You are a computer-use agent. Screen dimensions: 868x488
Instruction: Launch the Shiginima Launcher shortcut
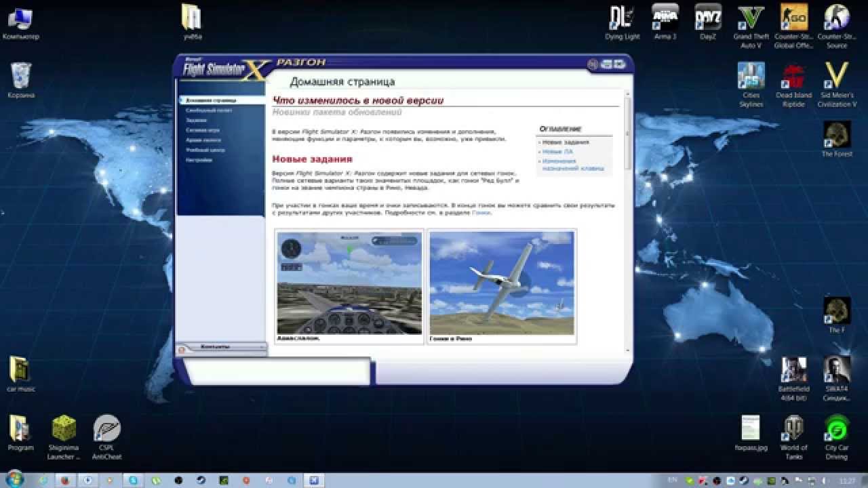click(x=64, y=438)
